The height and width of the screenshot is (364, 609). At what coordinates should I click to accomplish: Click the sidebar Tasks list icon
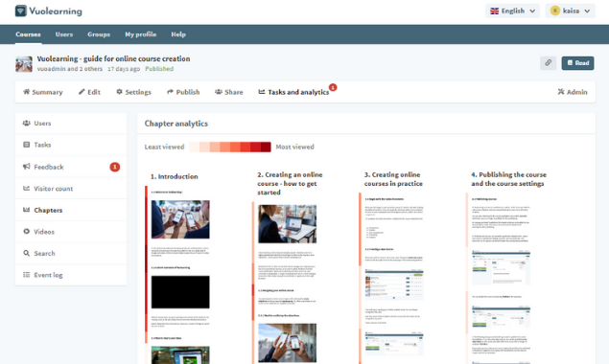click(x=27, y=145)
